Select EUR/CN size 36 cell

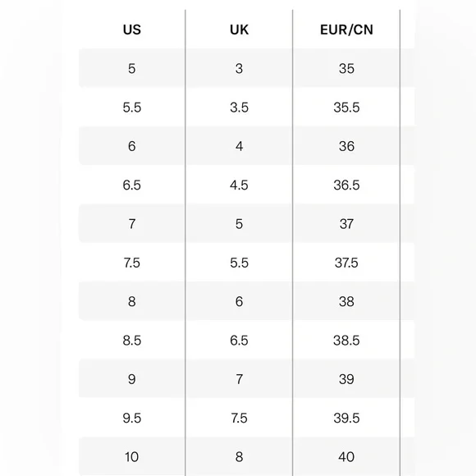[x=346, y=146]
